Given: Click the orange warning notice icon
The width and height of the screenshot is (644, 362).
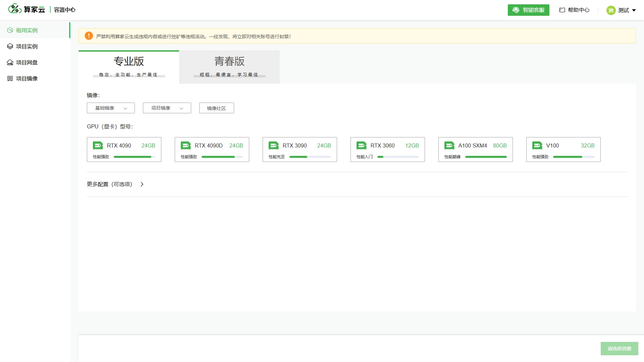Looking at the screenshot, I should click(89, 36).
